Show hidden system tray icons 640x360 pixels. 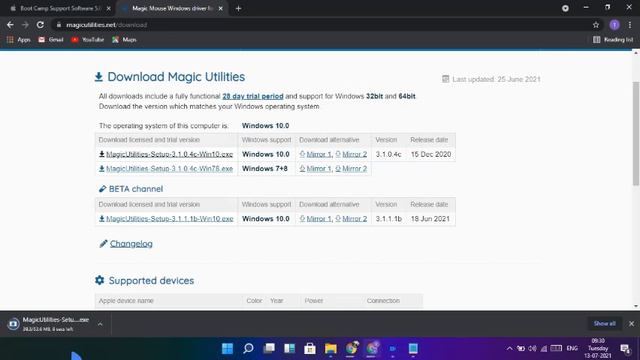(x=509, y=349)
